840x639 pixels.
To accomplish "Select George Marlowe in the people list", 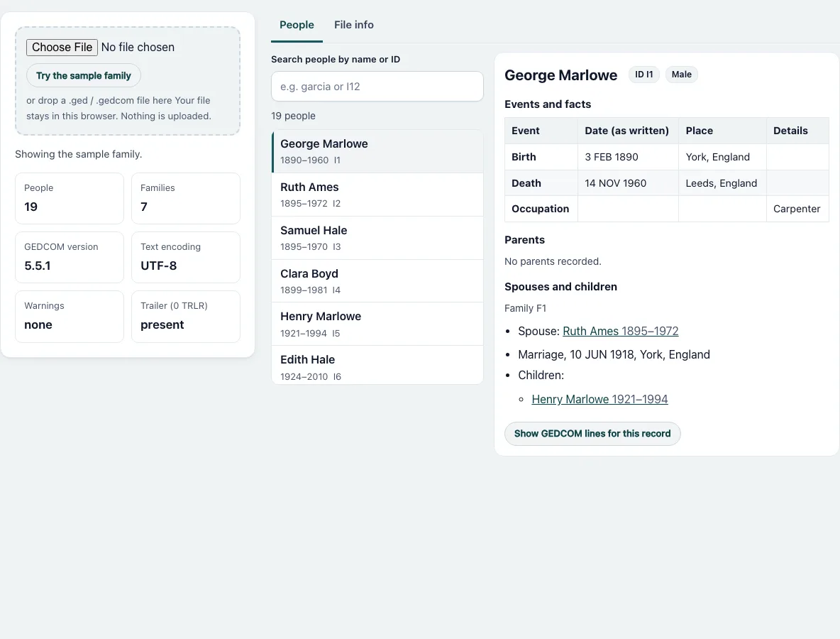I will coord(377,151).
